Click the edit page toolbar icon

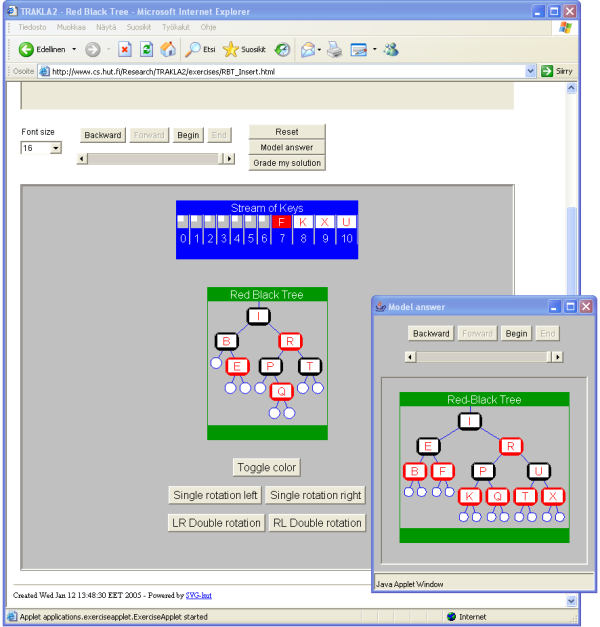(x=359, y=50)
